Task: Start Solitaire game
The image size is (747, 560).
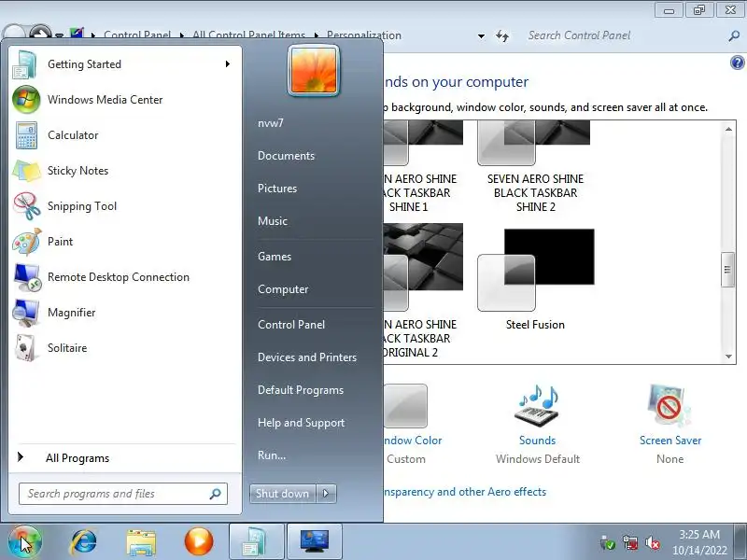Action: [124, 348]
